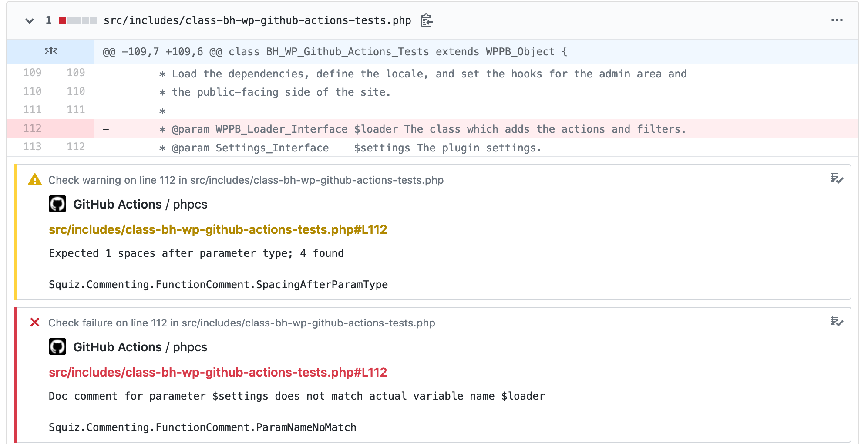The image size is (868, 444).
Task: Click "GitHub Actions / phpcs" in the failure annotation
Action: [140, 347]
